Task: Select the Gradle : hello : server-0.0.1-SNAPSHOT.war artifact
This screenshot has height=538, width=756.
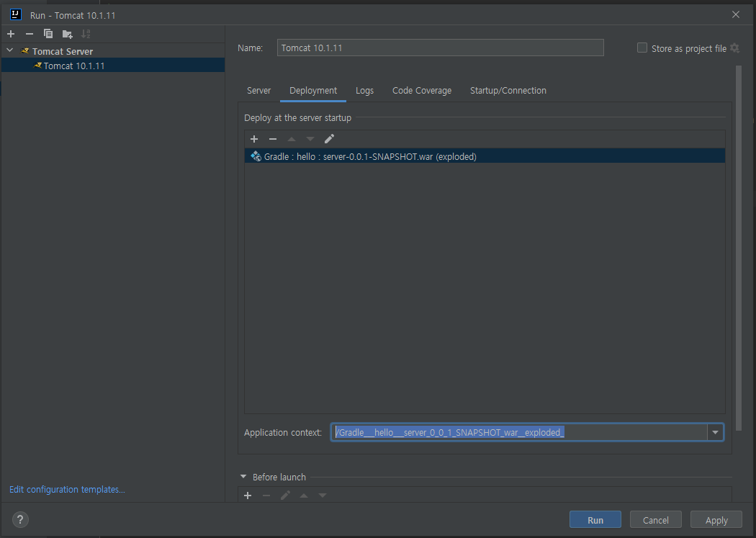Action: click(485, 156)
